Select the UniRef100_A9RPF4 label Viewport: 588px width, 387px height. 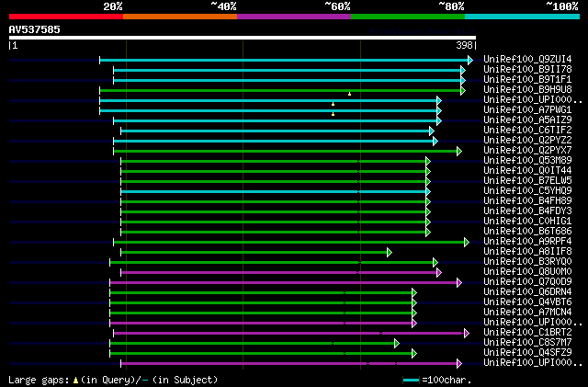coord(527,242)
